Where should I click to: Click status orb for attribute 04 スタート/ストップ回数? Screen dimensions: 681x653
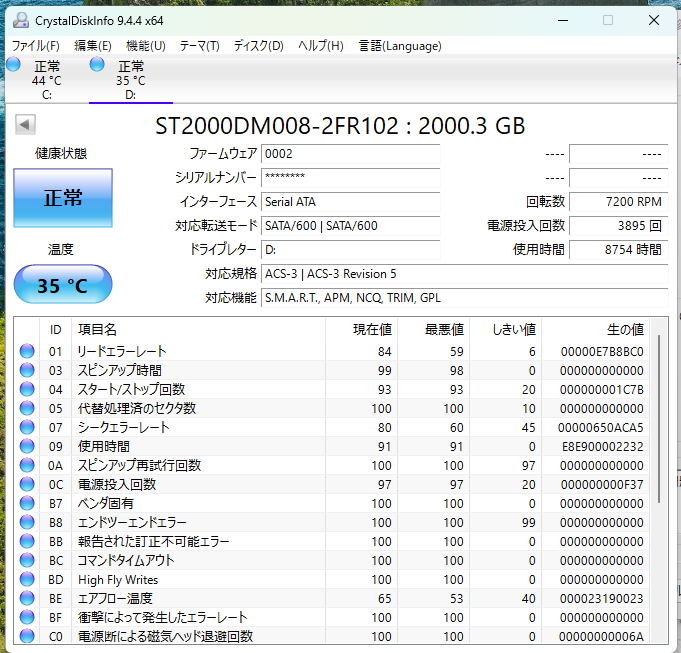tap(27, 389)
